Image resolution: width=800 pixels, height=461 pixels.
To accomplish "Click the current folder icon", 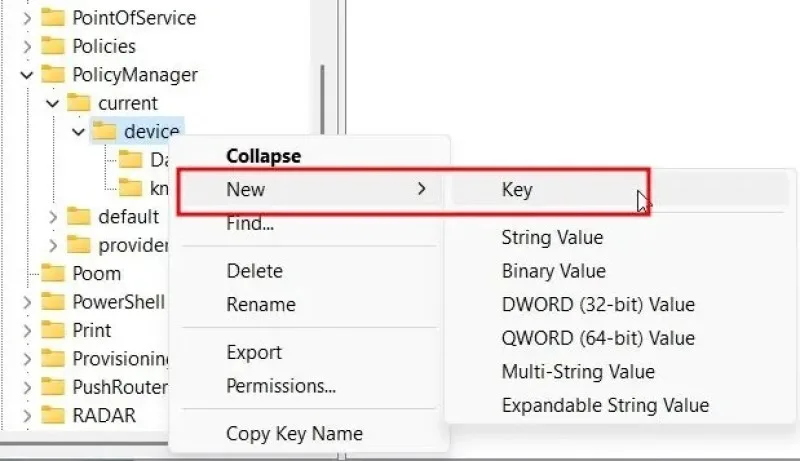I will tap(79, 103).
